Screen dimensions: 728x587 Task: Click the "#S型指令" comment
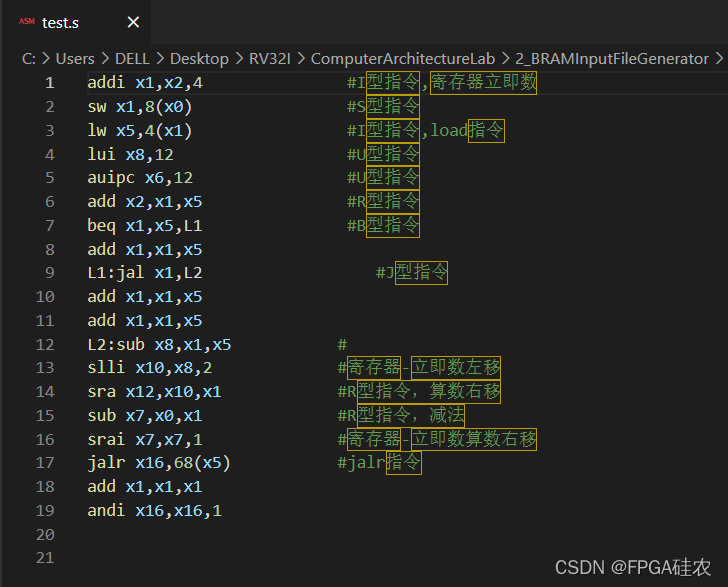pyautogui.click(x=384, y=107)
